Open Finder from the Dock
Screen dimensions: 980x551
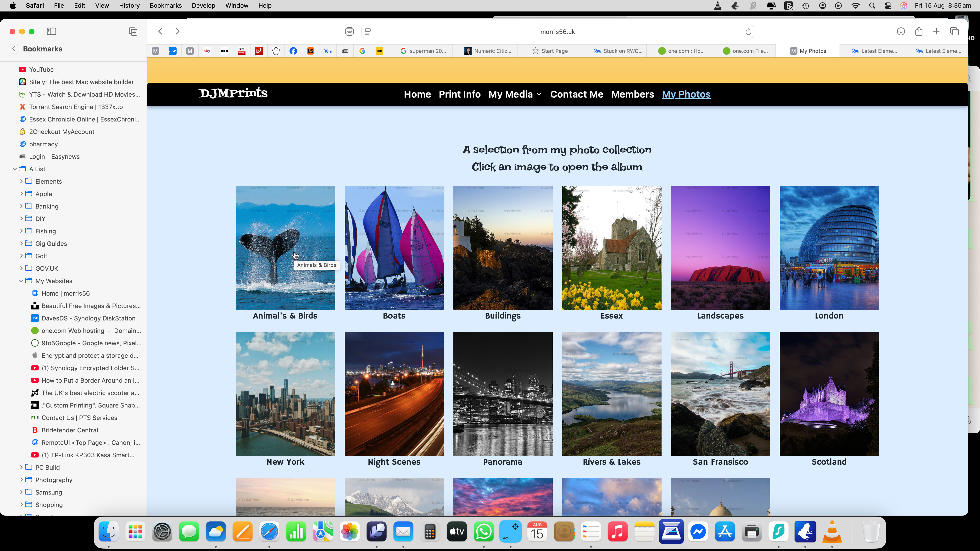click(108, 532)
